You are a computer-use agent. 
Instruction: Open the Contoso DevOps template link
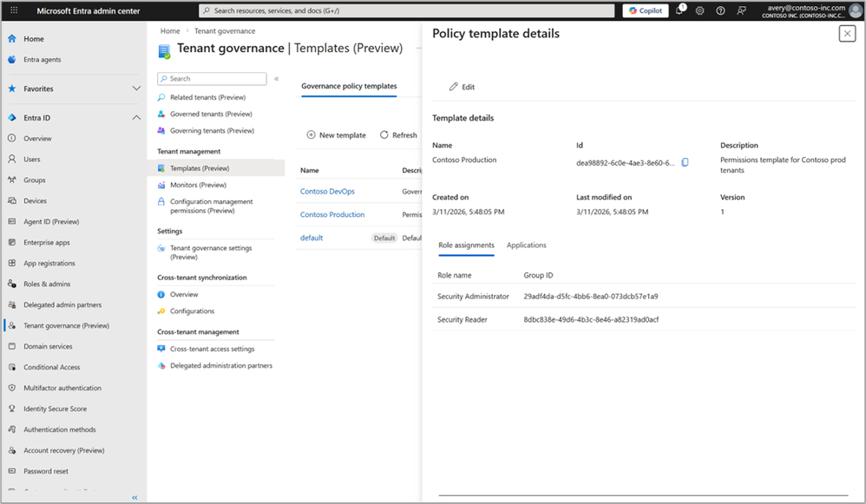(327, 191)
